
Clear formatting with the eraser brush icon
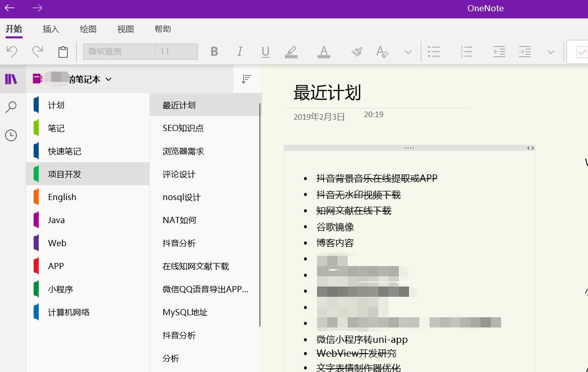click(x=356, y=52)
